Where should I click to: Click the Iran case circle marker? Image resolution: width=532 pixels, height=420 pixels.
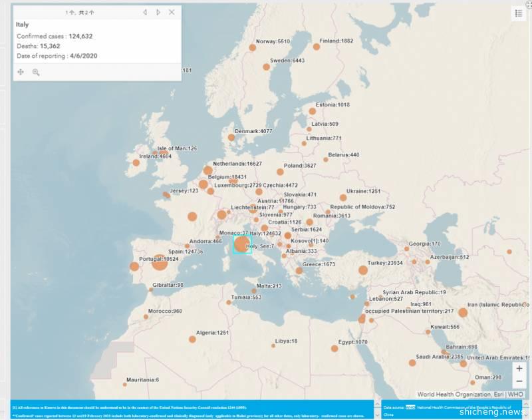(x=463, y=312)
